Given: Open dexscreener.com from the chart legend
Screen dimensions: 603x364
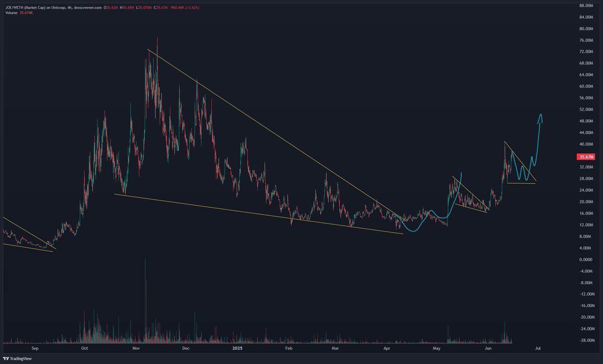Looking at the screenshot, I should coord(86,7).
